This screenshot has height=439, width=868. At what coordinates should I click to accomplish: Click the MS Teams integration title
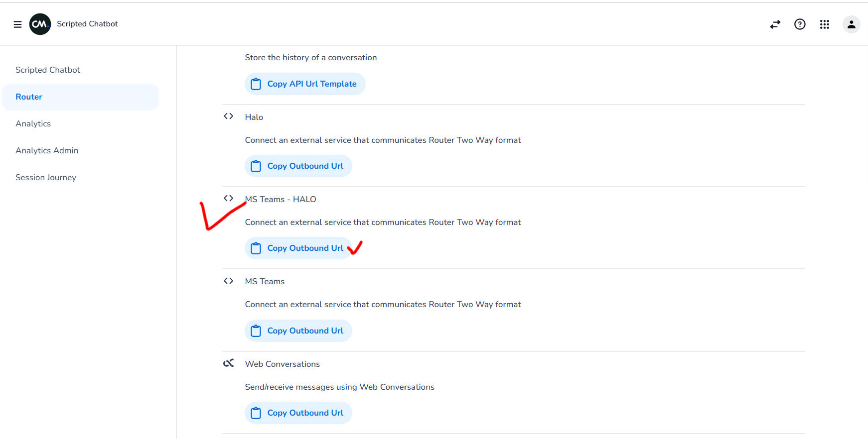[x=265, y=282]
